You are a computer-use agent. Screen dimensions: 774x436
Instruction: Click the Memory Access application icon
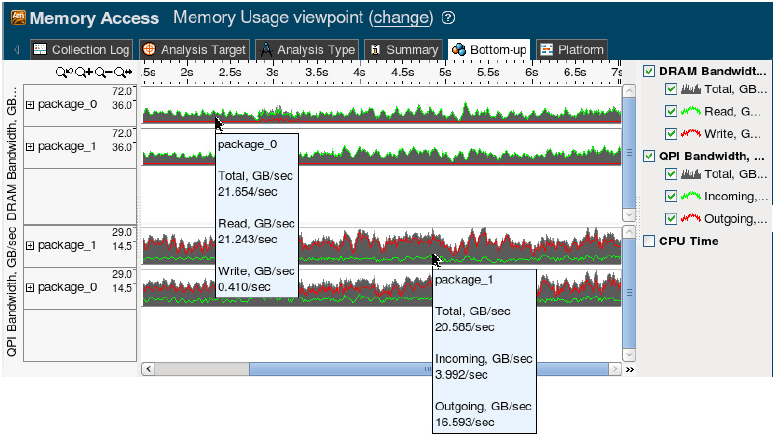(x=14, y=17)
